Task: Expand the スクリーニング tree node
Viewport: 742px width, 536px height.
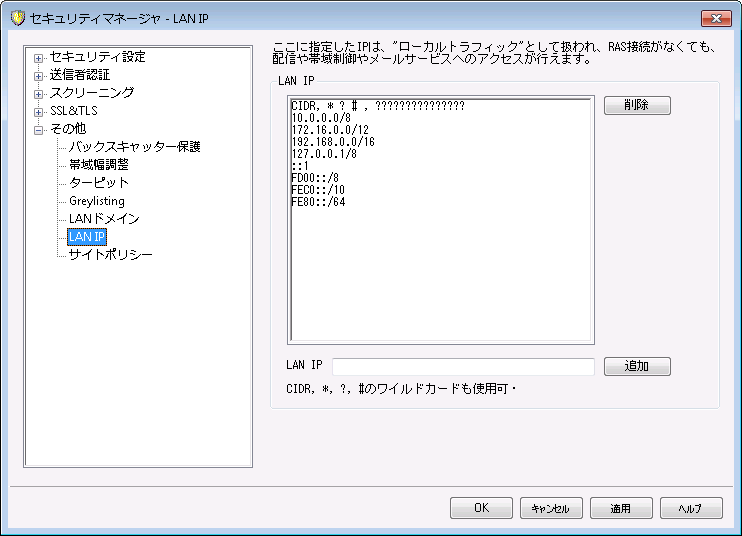Action: pos(38,93)
